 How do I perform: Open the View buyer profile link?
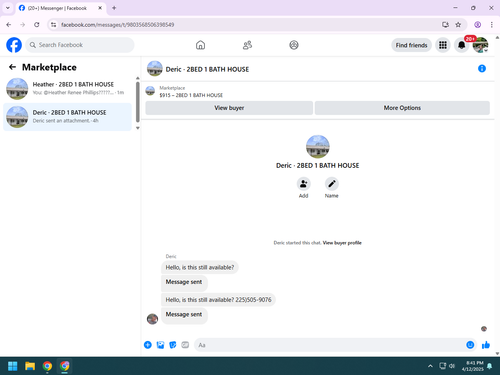(342, 243)
